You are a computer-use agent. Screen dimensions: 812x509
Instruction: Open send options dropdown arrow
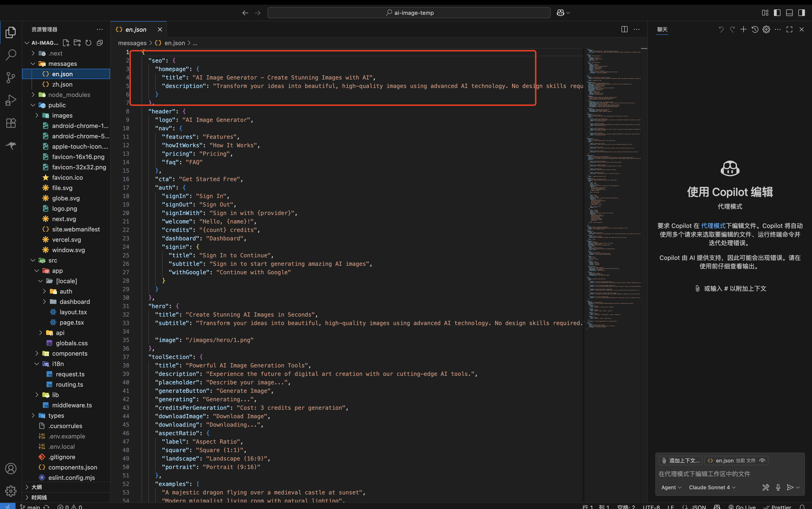(x=797, y=487)
